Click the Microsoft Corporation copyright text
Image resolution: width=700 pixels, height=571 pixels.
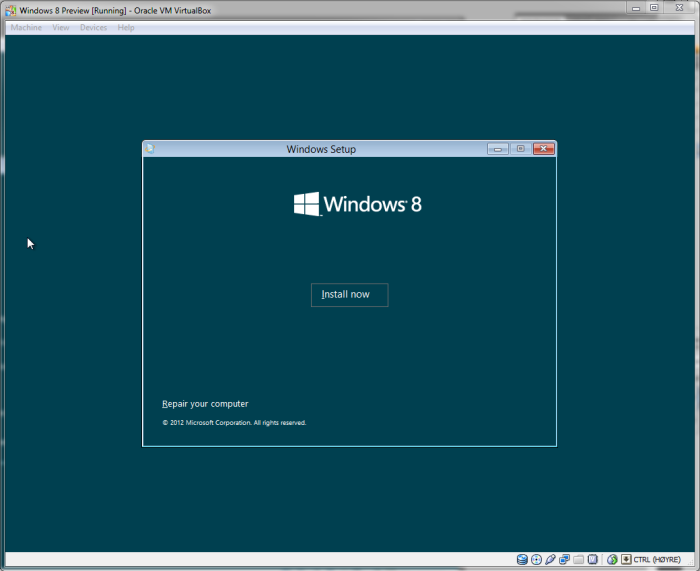click(x=234, y=422)
